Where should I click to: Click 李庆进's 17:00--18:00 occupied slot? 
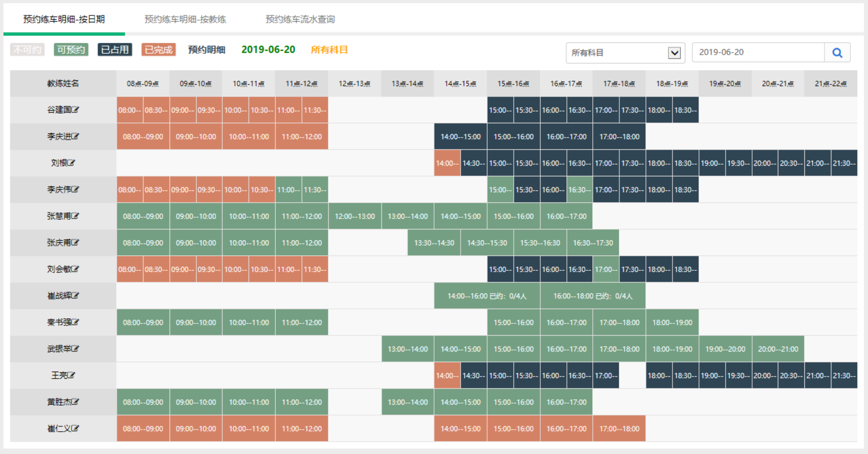pos(619,136)
